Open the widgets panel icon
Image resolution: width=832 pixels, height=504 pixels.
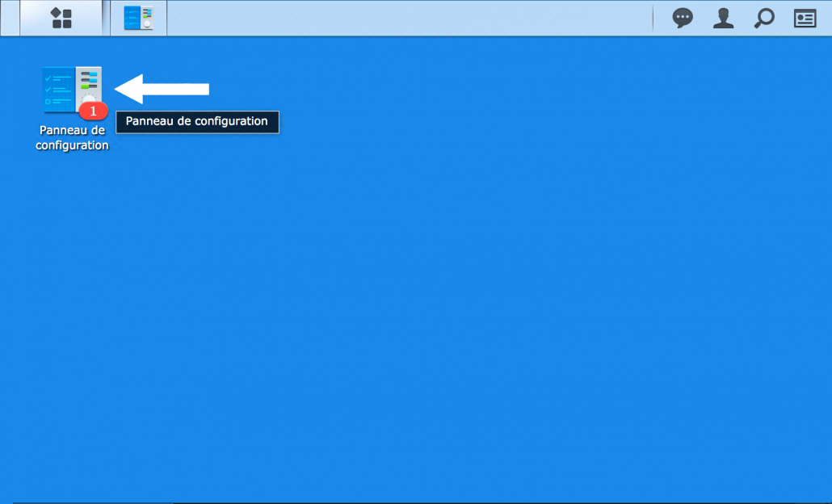805,19
